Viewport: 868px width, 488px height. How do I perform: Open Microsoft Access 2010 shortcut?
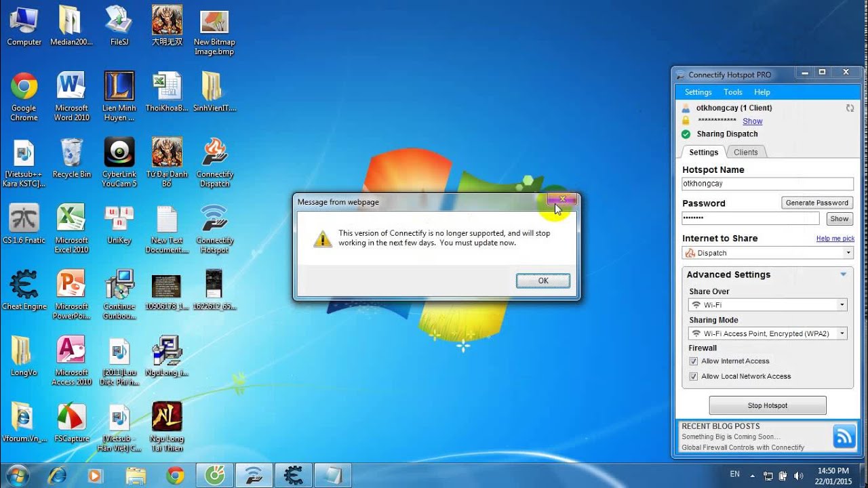[x=72, y=361]
